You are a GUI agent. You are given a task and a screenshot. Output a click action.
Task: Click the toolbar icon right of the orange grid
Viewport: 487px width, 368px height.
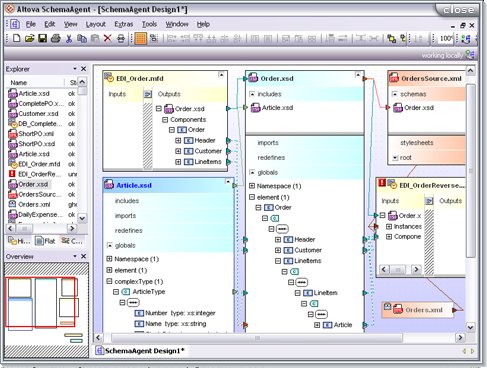click(x=153, y=39)
